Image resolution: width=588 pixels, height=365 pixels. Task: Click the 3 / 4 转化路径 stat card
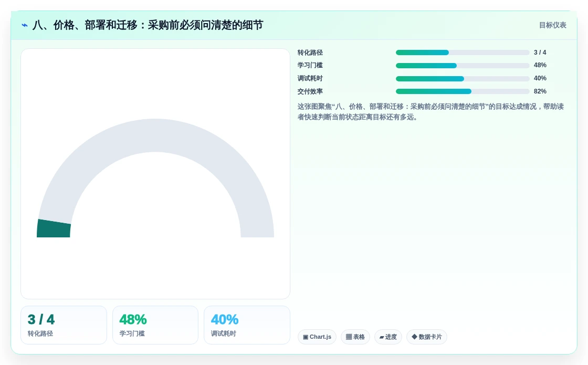coord(64,325)
